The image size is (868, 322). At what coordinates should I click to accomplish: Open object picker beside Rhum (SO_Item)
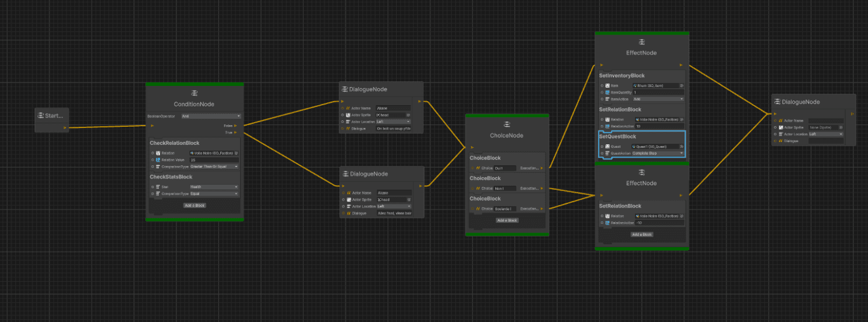[x=681, y=86]
